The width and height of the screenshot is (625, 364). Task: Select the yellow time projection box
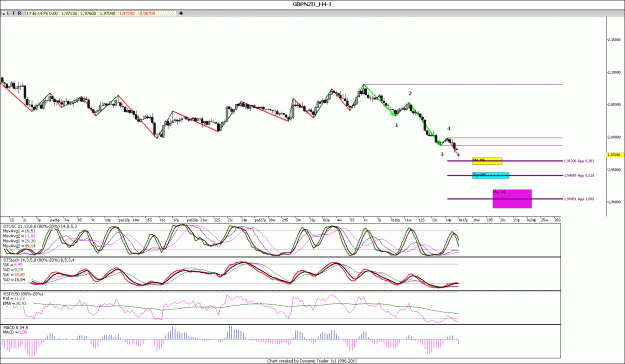click(x=487, y=161)
